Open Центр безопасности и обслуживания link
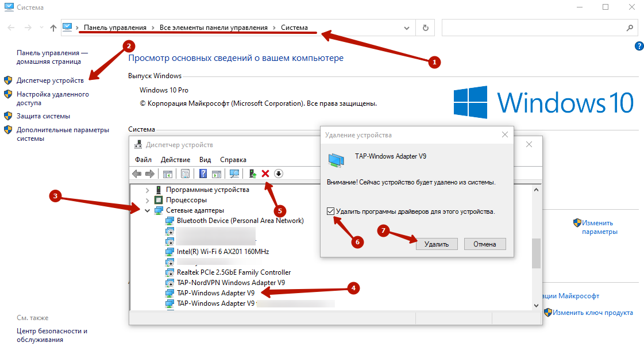 click(x=52, y=335)
